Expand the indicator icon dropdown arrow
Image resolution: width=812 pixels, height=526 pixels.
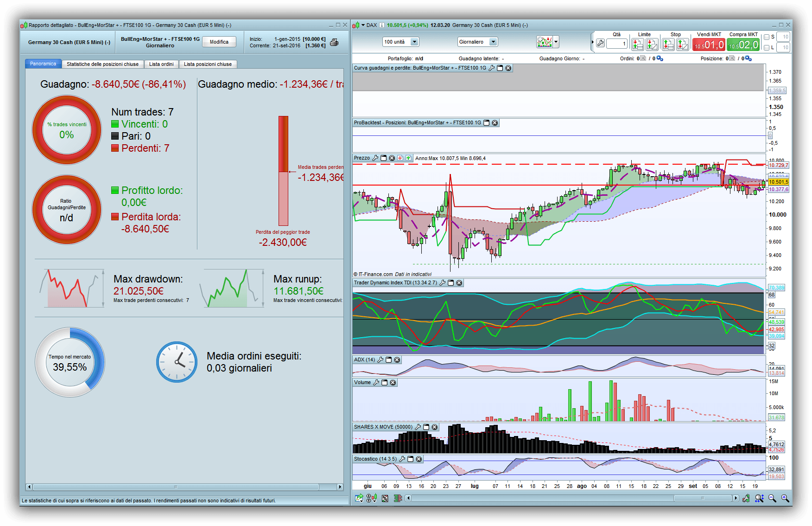(556, 42)
